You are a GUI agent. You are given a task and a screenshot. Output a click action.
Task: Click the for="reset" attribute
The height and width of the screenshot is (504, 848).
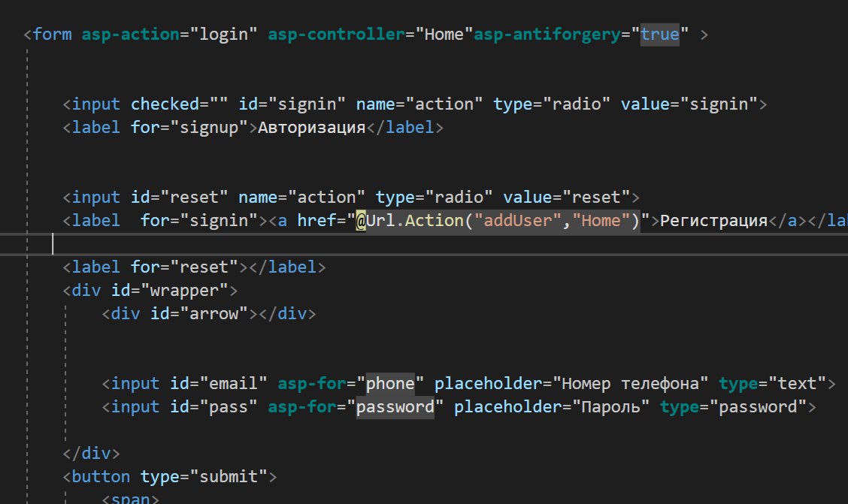[184, 267]
